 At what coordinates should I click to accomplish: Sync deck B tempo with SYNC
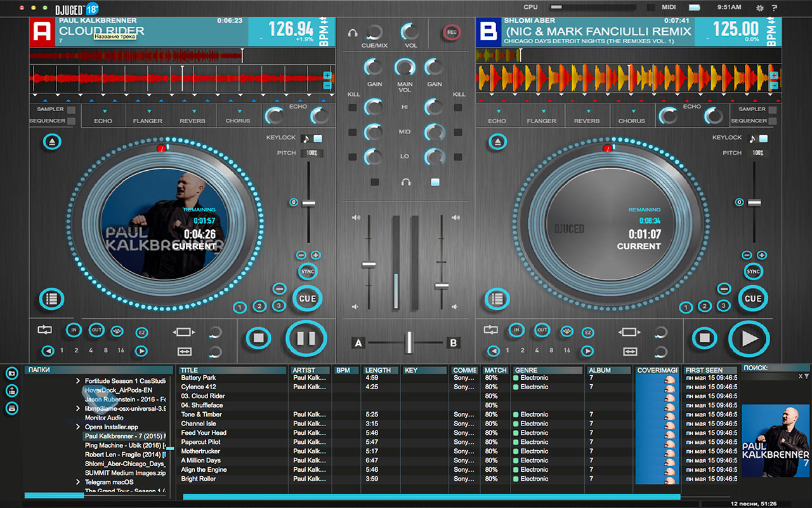pos(753,271)
